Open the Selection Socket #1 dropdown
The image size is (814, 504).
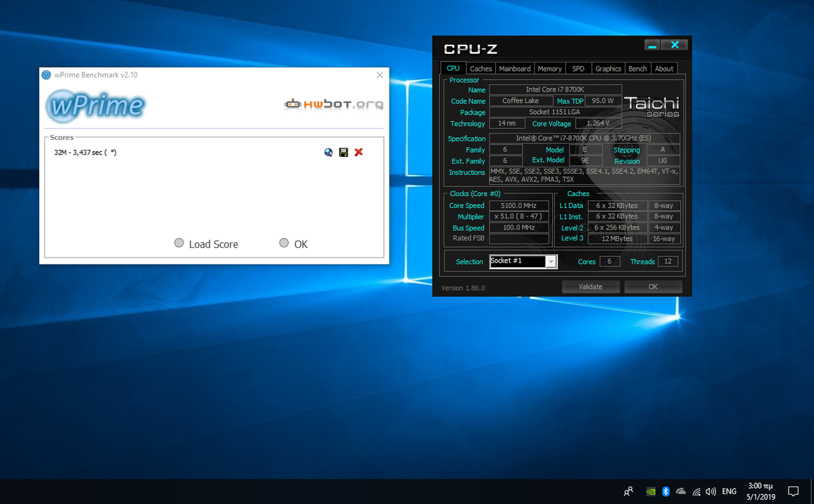[523, 261]
